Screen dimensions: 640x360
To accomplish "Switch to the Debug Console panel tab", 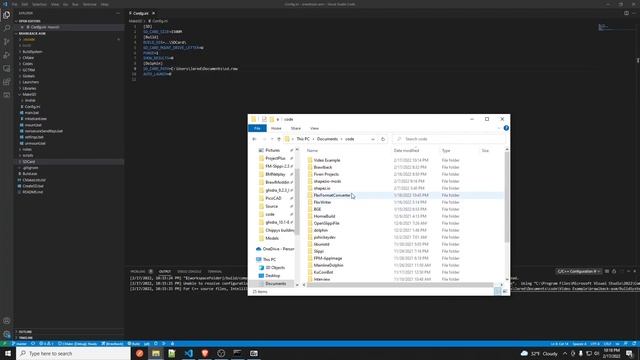I will [189, 271].
